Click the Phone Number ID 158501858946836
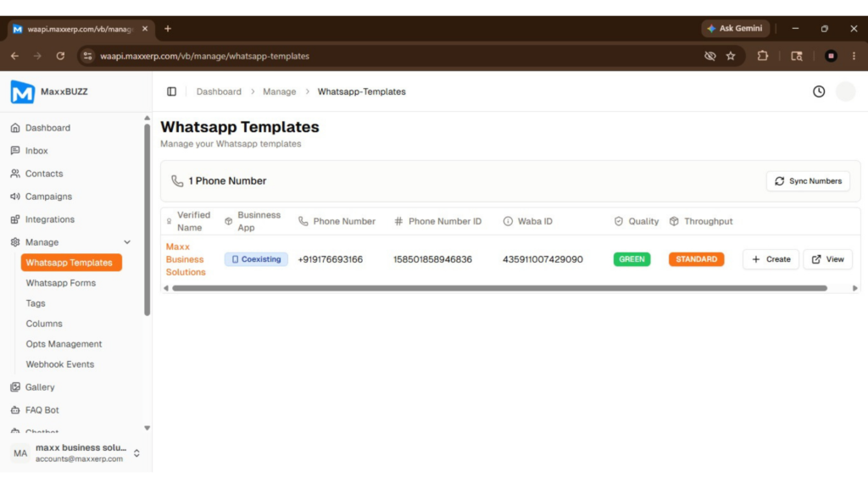 coord(433,259)
